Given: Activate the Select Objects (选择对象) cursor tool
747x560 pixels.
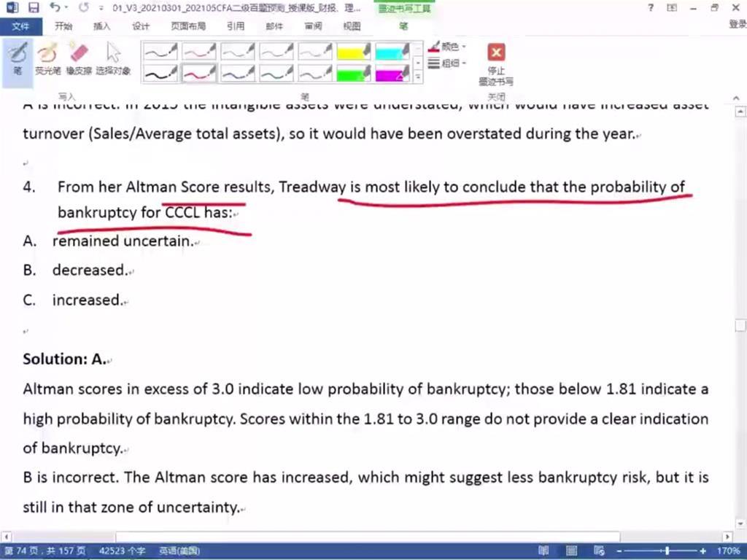Looking at the screenshot, I should pyautogui.click(x=113, y=58).
